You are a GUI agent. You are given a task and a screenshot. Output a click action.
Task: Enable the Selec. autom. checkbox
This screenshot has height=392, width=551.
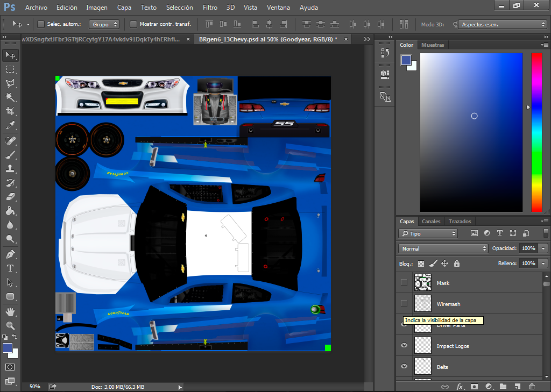tap(41, 24)
